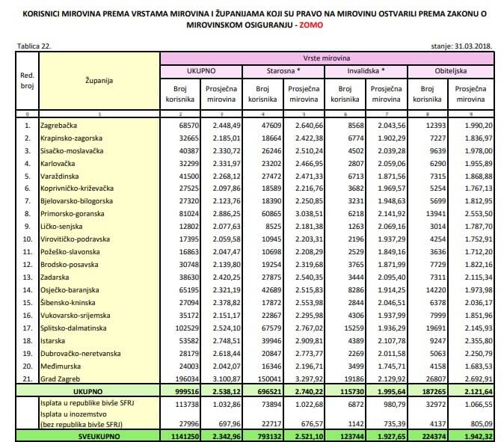
Task: Select the 'Obiteljska' column header
Action: pos(453,70)
